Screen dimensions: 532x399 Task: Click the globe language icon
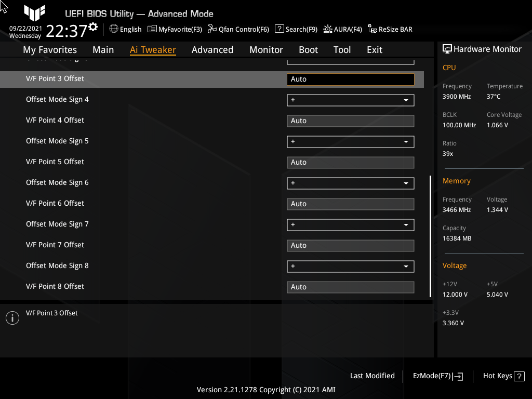pyautogui.click(x=114, y=29)
